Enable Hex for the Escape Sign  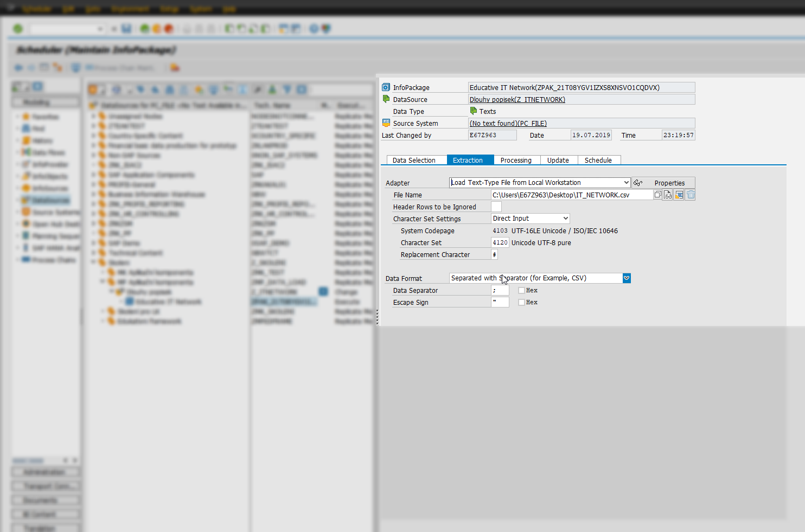point(521,302)
